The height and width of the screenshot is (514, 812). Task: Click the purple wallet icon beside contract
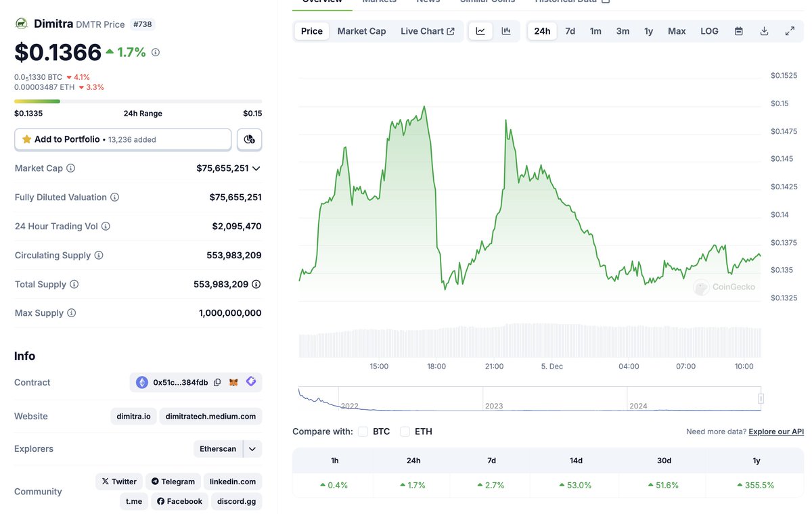(x=251, y=382)
